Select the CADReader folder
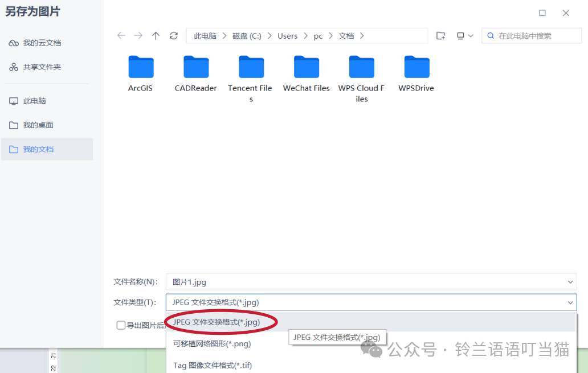588x373 pixels. pos(196,74)
